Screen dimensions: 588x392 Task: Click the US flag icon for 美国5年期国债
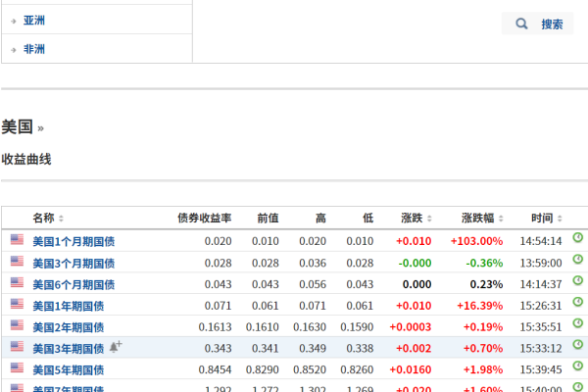(17, 368)
